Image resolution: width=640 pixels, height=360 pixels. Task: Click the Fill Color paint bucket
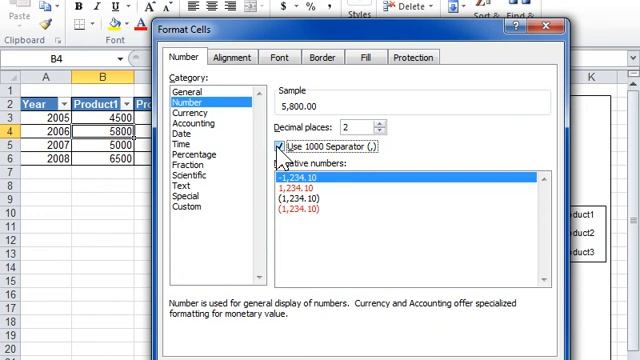pos(115,24)
